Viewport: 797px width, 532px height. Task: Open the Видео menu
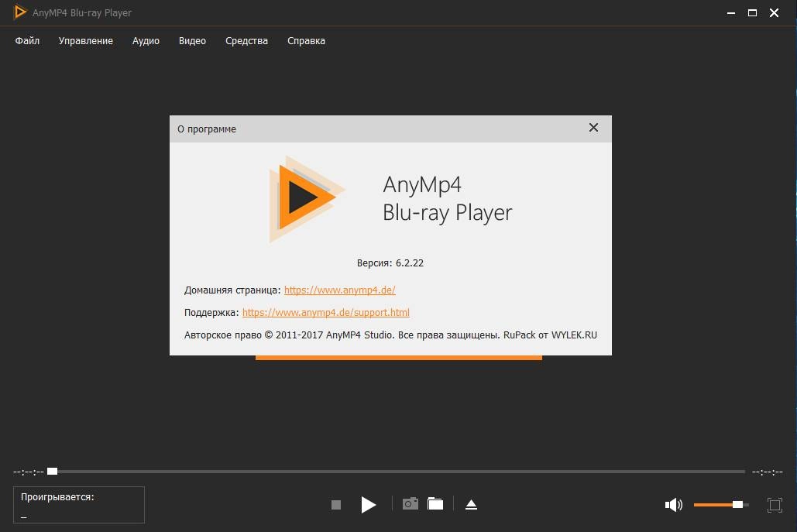point(192,40)
